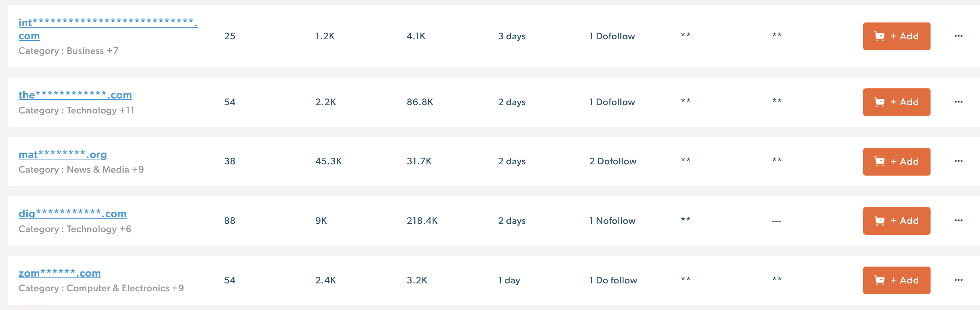Open three-dot menu for mat***.org row
This screenshot has width=980, height=310.
pyautogui.click(x=958, y=161)
